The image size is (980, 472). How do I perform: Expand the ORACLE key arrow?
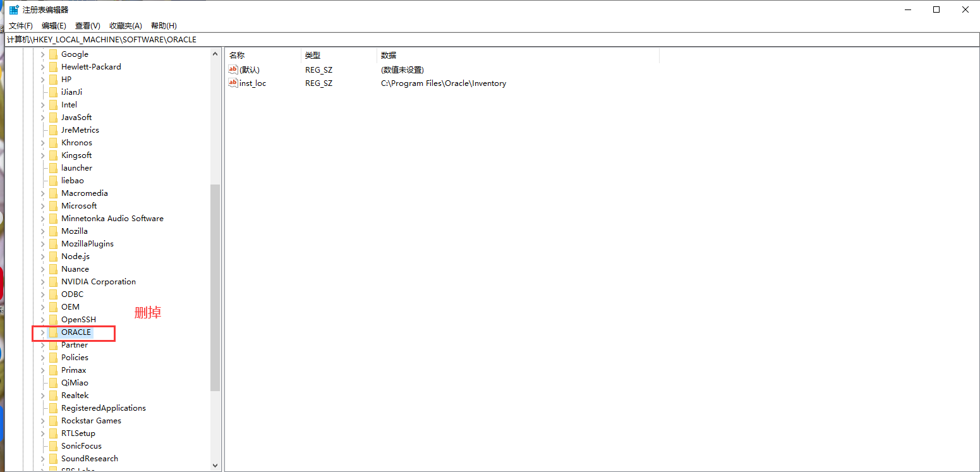pos(43,332)
